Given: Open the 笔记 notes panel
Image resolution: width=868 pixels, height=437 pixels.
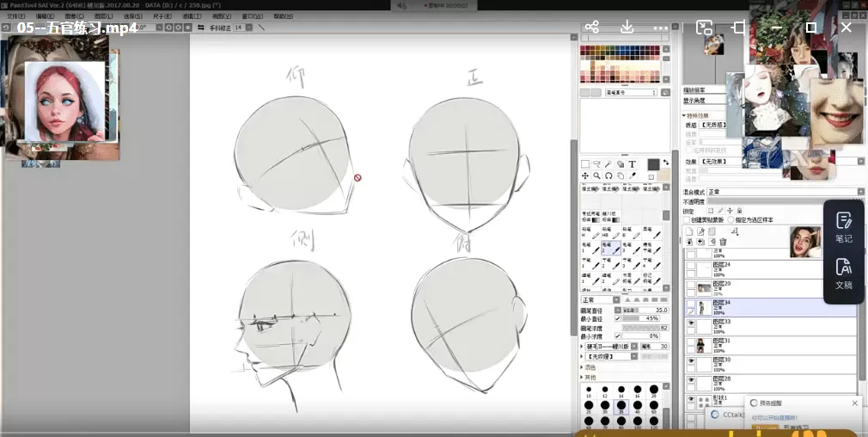Looking at the screenshot, I should pos(843,226).
